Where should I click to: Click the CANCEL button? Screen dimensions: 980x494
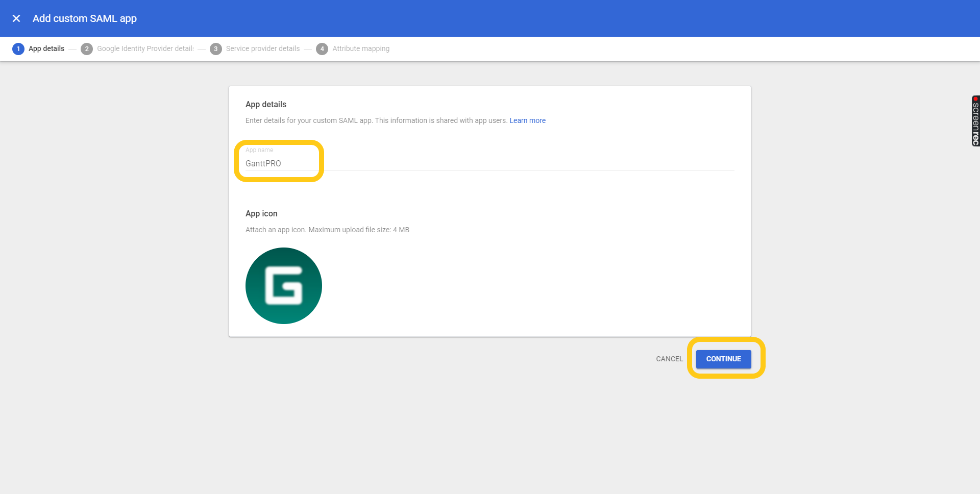tap(669, 359)
